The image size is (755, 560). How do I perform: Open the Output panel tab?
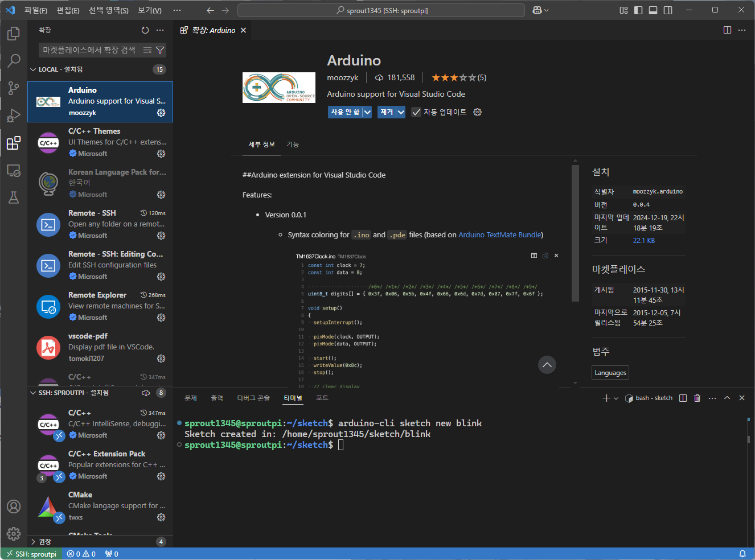pyautogui.click(x=217, y=398)
